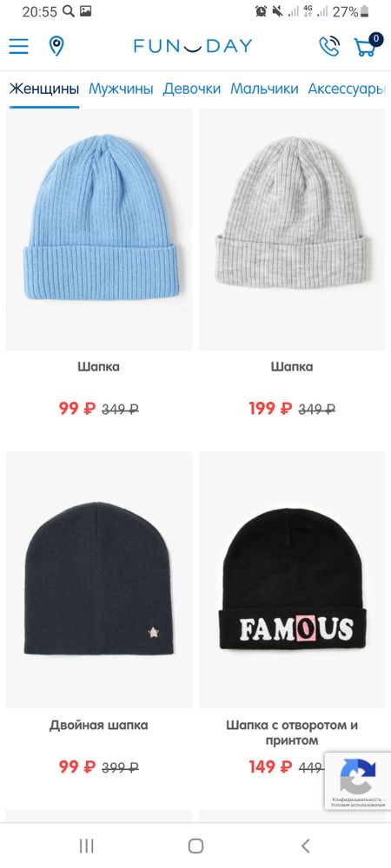The image size is (391, 868).
Task: Open the blue ribbed hat image
Action: pyautogui.click(x=98, y=230)
